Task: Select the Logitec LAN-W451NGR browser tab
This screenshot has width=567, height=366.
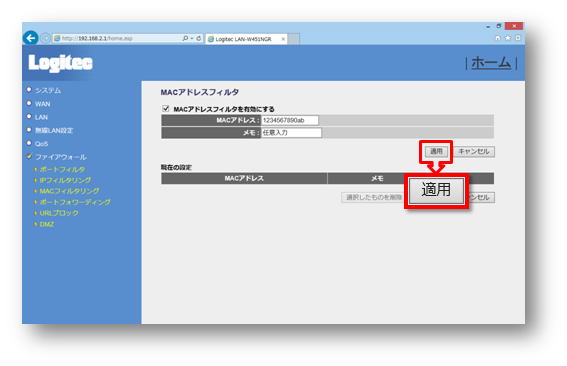Action: [x=246, y=39]
